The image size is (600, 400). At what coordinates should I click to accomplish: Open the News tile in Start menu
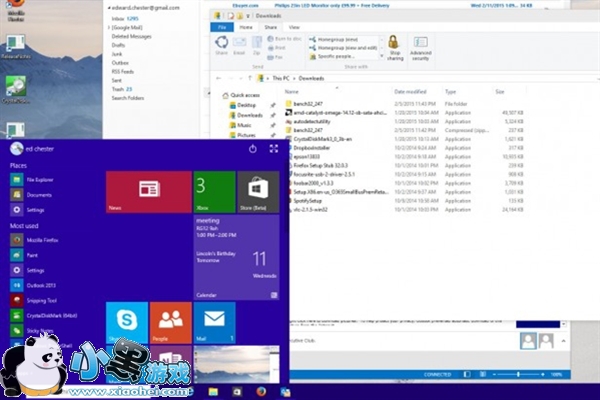(148, 191)
